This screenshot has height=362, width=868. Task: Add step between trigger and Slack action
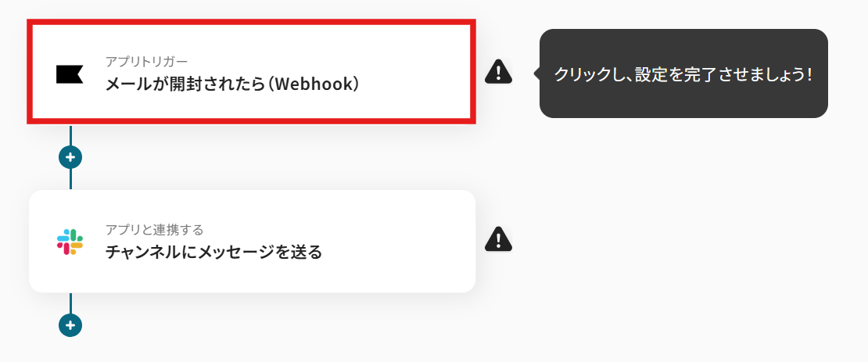click(x=70, y=157)
